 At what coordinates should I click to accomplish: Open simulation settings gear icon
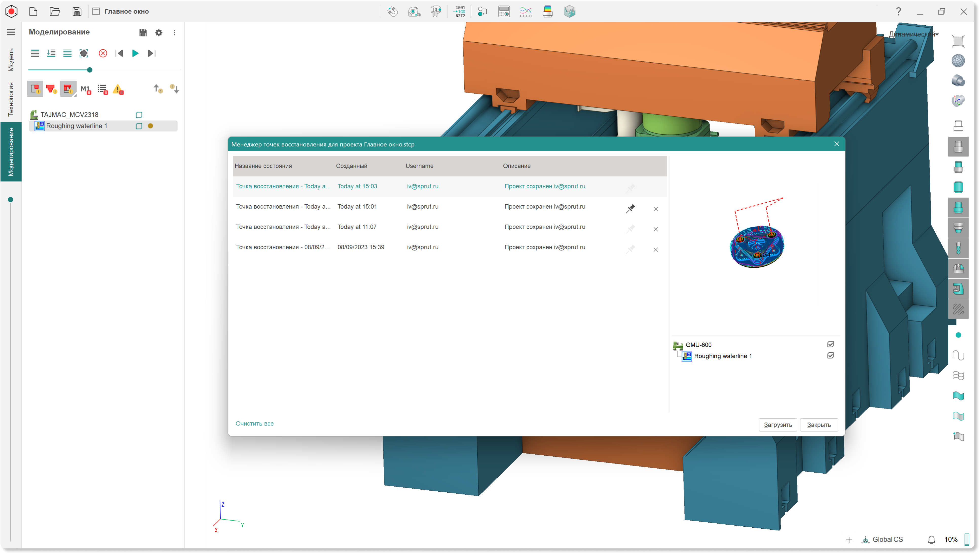tap(159, 33)
